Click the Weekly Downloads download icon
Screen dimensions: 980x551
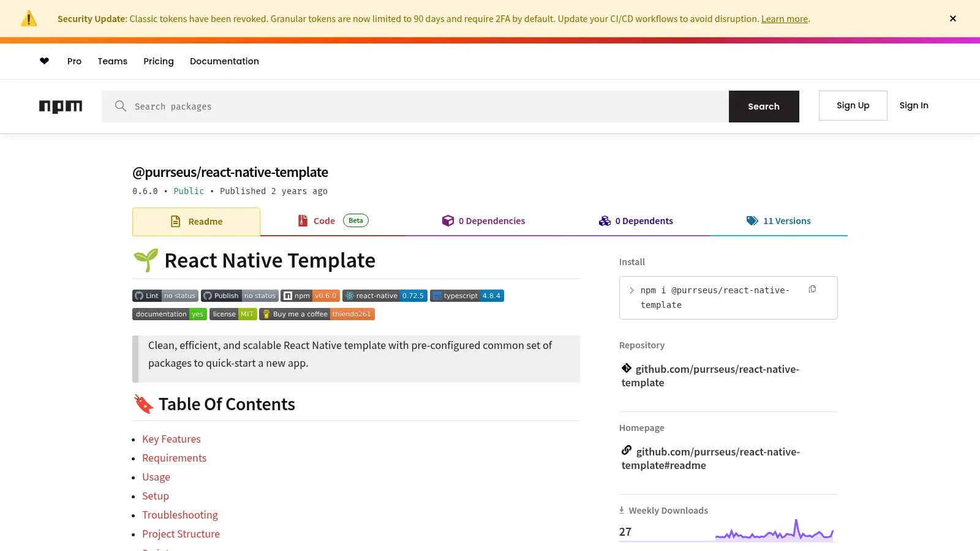click(622, 510)
